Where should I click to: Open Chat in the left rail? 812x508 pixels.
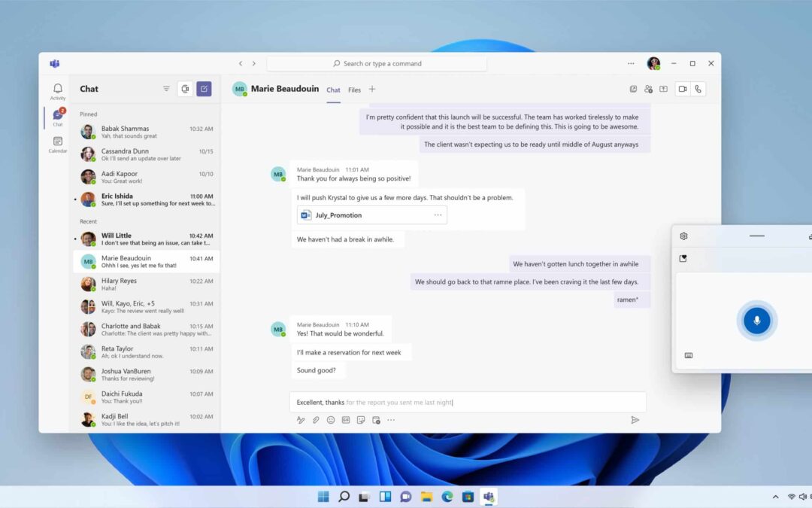[57, 117]
